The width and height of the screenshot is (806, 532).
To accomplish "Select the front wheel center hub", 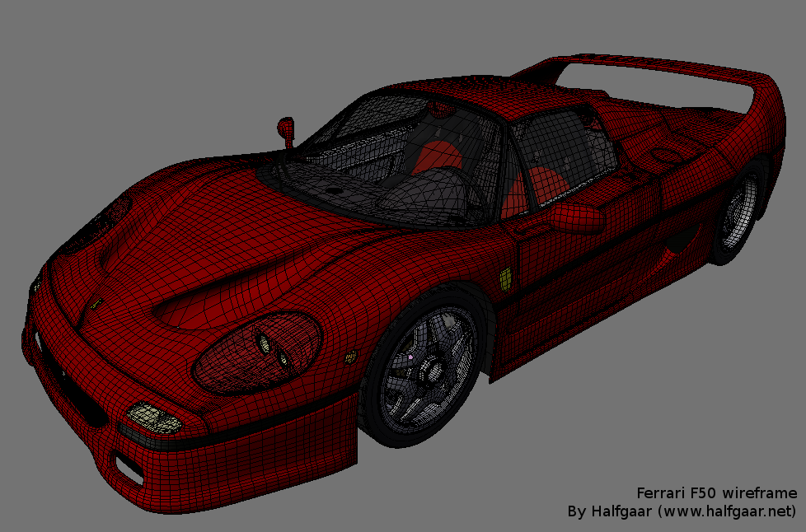I will point(429,371).
